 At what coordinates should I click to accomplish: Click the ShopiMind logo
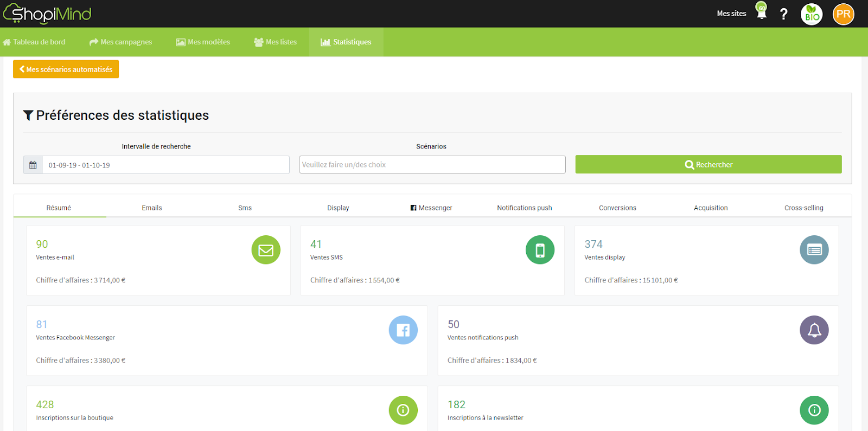[47, 14]
